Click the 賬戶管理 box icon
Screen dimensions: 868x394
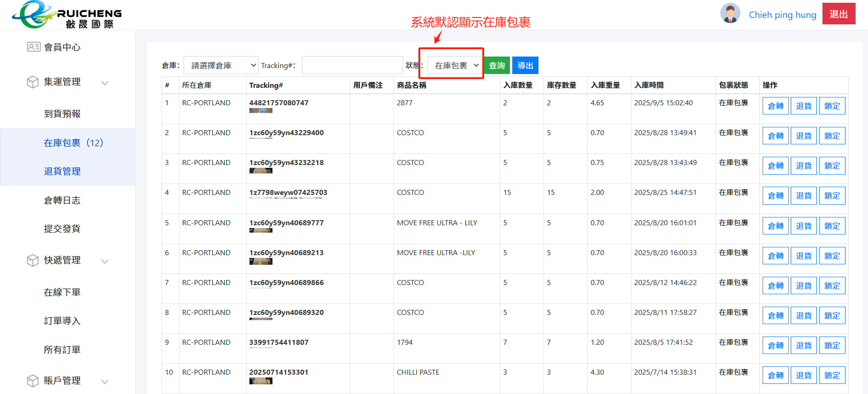coord(33,381)
